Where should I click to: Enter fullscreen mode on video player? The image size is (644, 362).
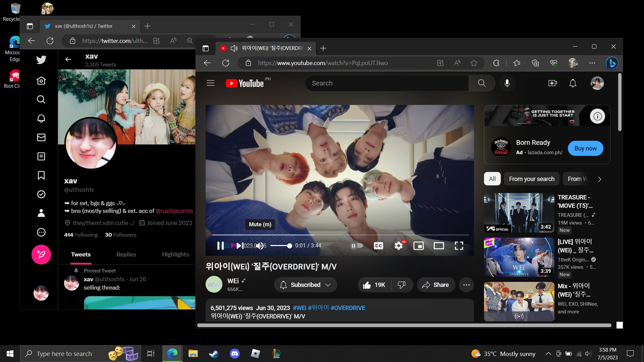pyautogui.click(x=459, y=246)
